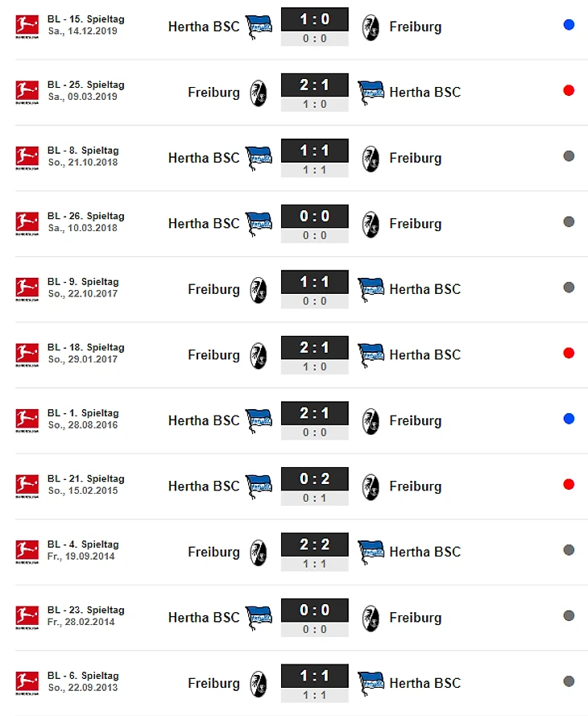Click the Bundesliga logo for the 21.10.2018 match
Screen dimensions: 588x716
pos(27,158)
